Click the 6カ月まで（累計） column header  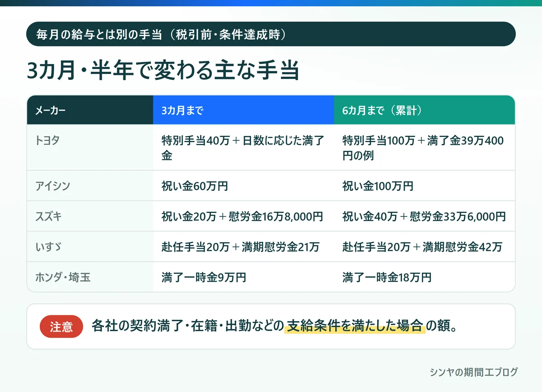tap(425, 110)
